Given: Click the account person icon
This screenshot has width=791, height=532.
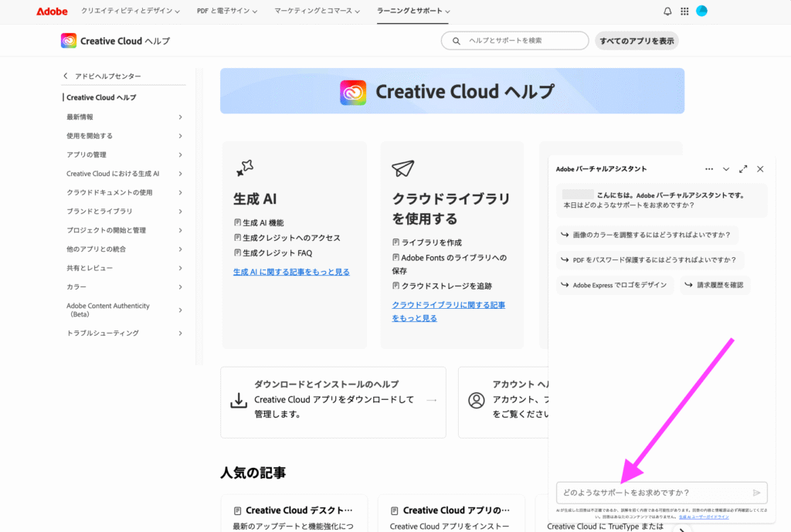Looking at the screenshot, I should pos(476,401).
